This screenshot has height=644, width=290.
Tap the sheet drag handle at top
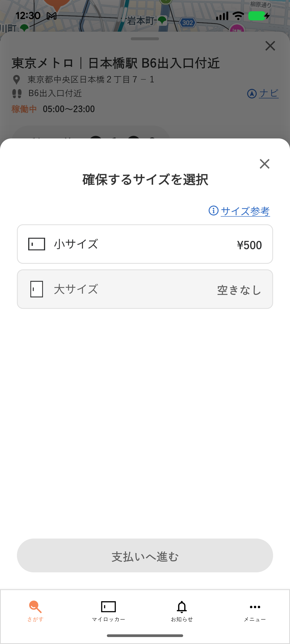coord(145,39)
